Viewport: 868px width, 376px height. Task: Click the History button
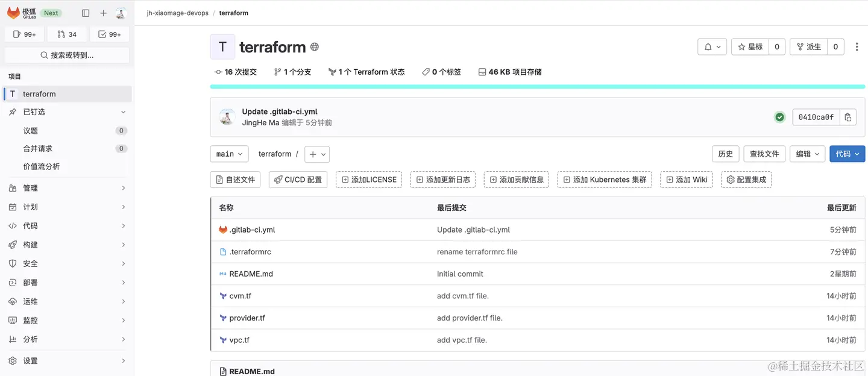pos(726,154)
